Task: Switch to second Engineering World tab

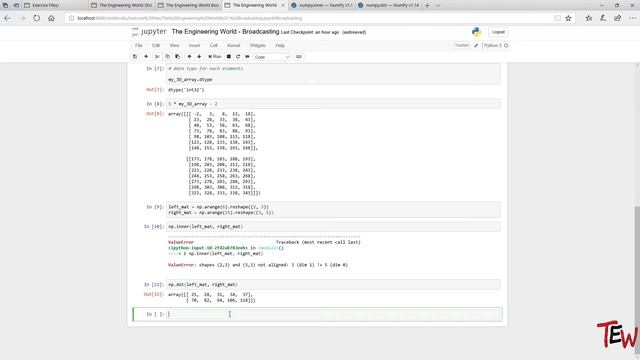Action: tap(188, 5)
